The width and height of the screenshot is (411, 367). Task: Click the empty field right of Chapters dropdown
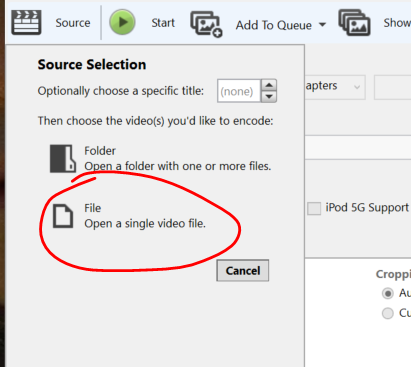point(393,87)
